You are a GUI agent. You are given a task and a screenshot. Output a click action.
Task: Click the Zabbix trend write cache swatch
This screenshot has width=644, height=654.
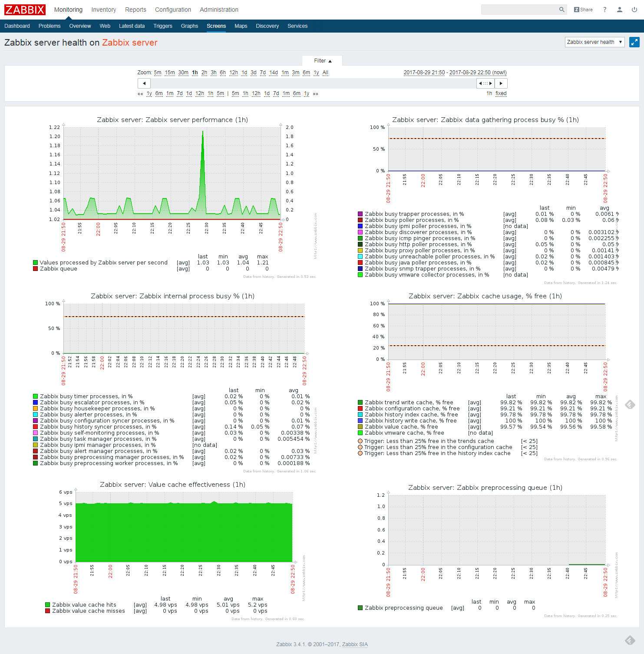360,403
